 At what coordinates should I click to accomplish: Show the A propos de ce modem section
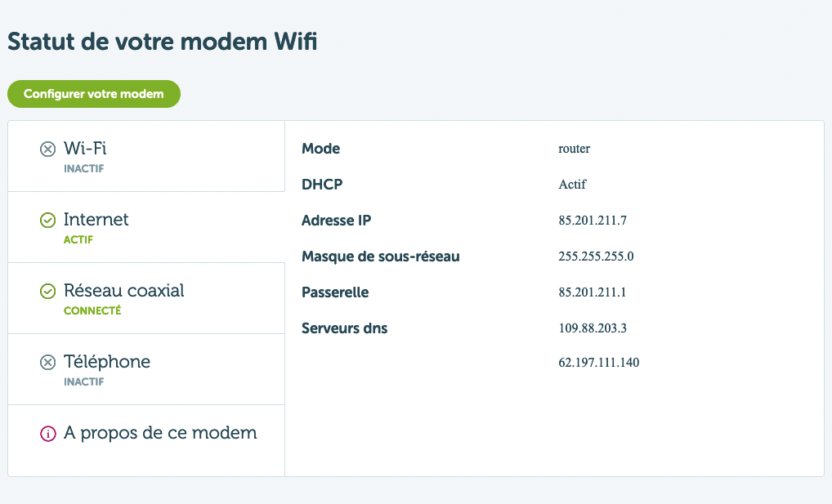(146, 440)
